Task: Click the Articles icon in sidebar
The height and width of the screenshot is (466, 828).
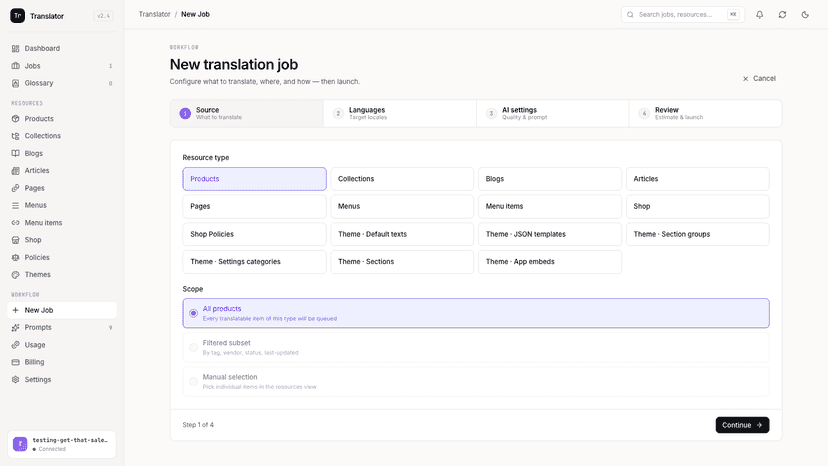Action: point(15,171)
